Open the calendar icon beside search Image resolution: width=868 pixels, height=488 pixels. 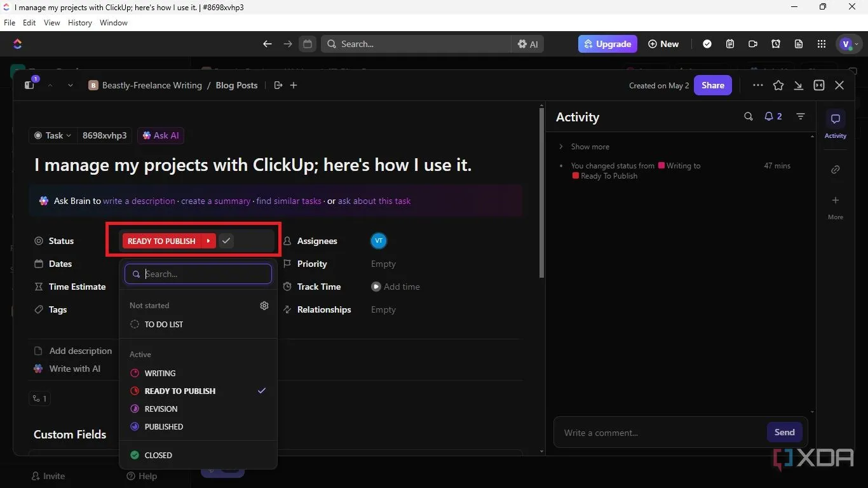(x=308, y=44)
